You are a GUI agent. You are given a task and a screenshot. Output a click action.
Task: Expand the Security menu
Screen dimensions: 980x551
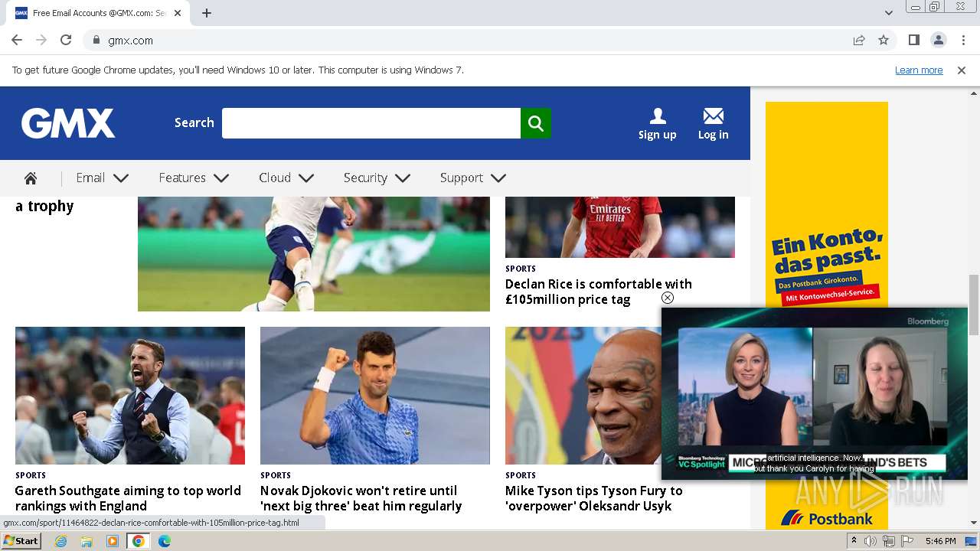[377, 178]
